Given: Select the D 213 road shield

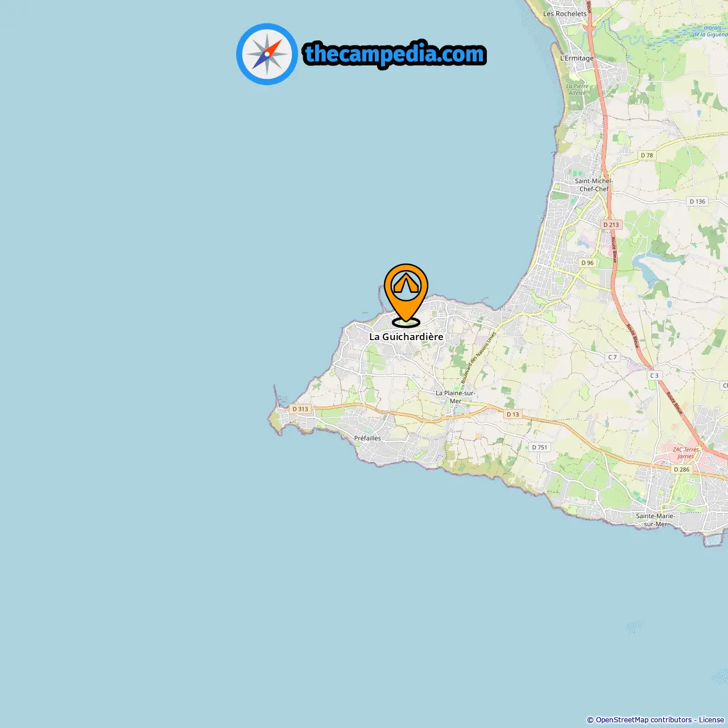Looking at the screenshot, I should (611, 225).
